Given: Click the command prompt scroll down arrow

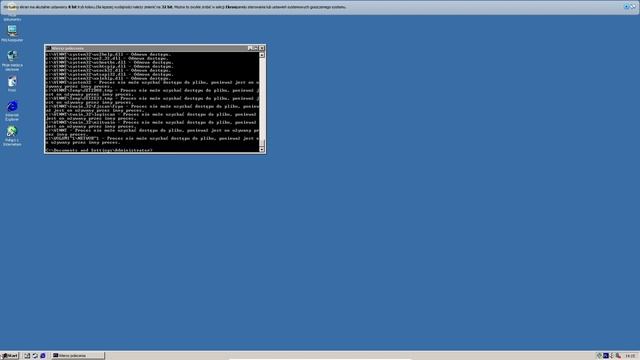Looking at the screenshot, I should [262, 149].
